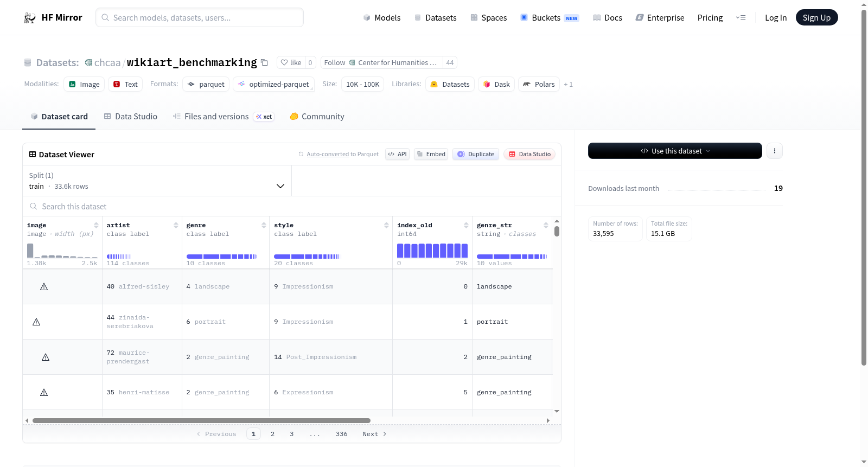The width and height of the screenshot is (868, 467).
Task: Switch to the Data Studio tab
Action: pos(131,117)
